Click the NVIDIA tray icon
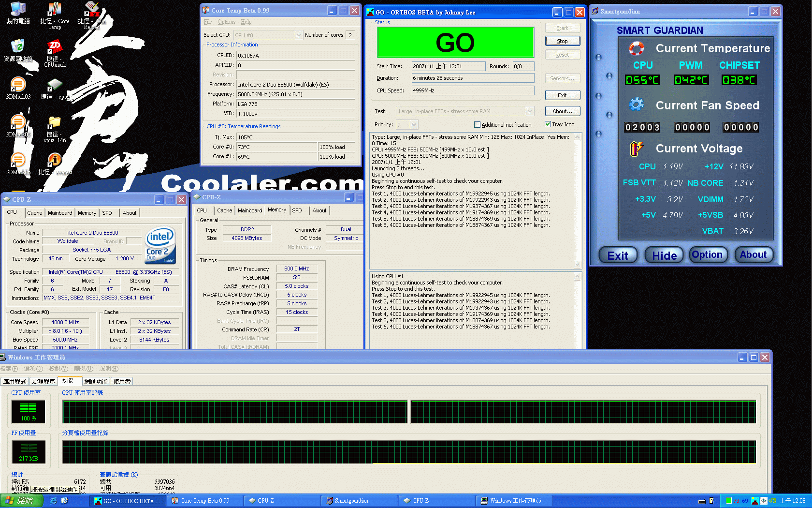The width and height of the screenshot is (812, 508). pyautogui.click(x=772, y=501)
